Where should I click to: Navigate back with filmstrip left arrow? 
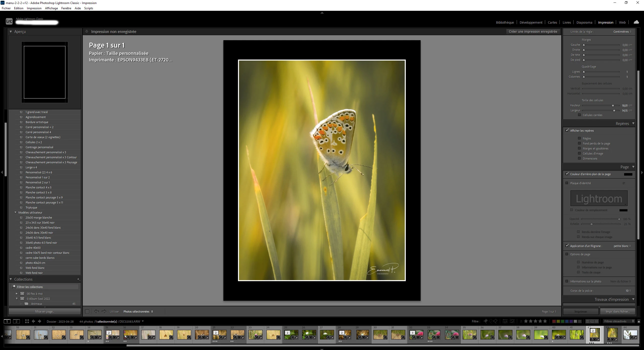(33, 321)
